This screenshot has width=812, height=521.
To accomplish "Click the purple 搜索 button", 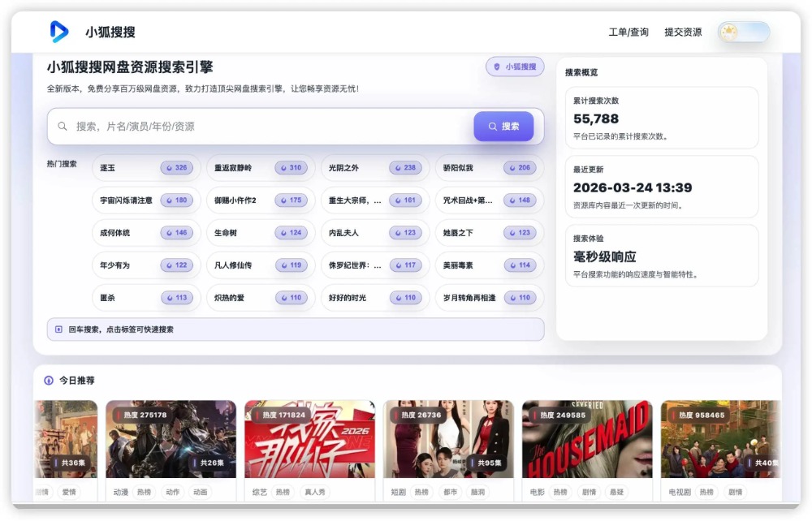I will [x=503, y=127].
